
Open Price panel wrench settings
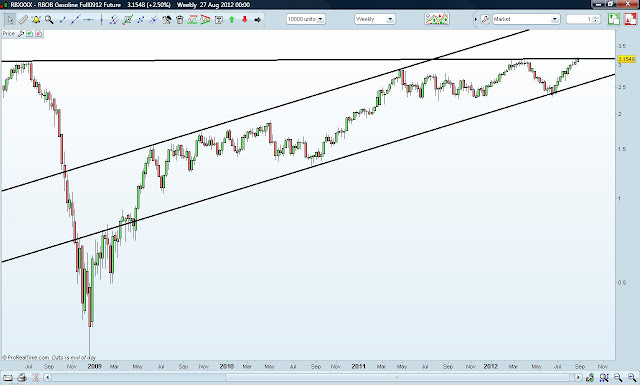21,34
